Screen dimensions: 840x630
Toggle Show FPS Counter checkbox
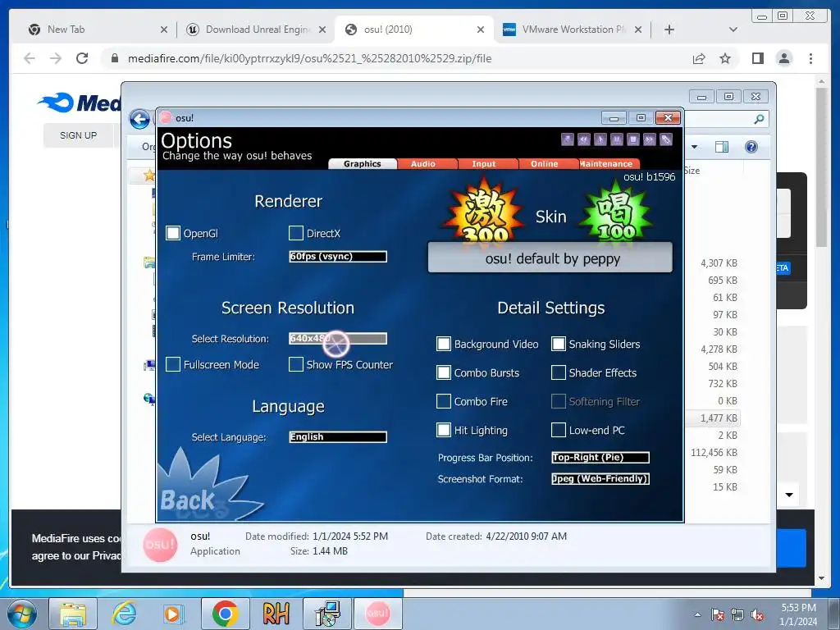click(x=295, y=364)
